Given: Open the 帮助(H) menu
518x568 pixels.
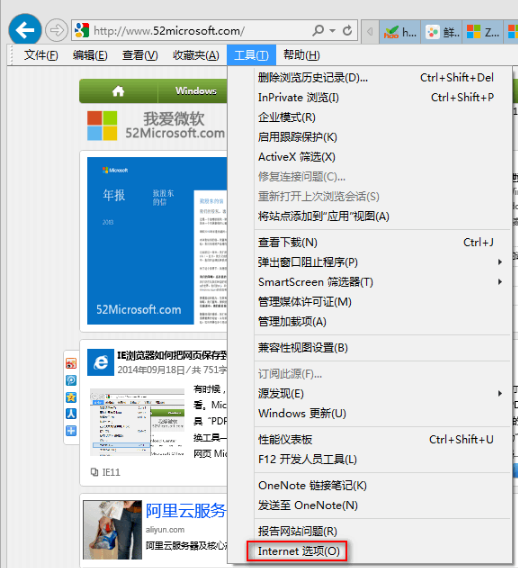Looking at the screenshot, I should pyautogui.click(x=301, y=55).
